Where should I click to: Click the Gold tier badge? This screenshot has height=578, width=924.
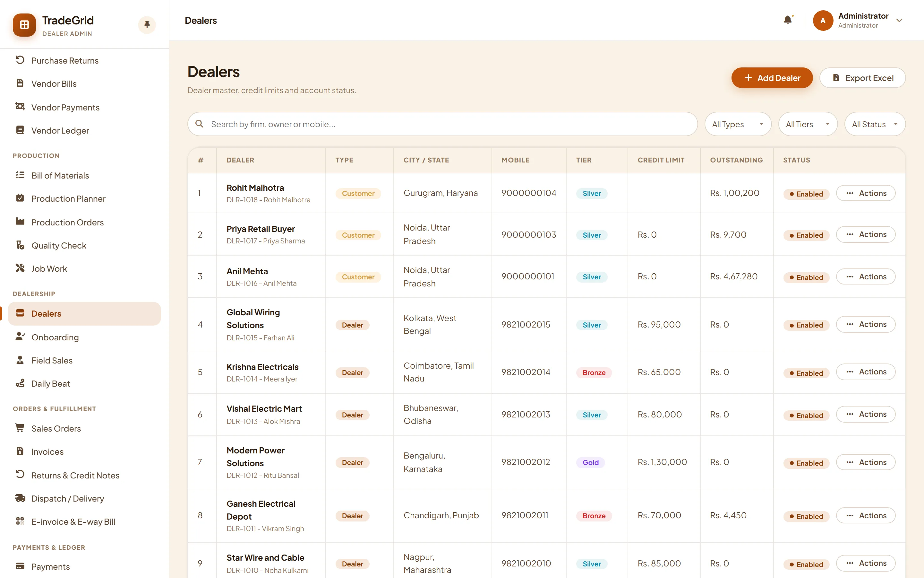[x=590, y=462]
